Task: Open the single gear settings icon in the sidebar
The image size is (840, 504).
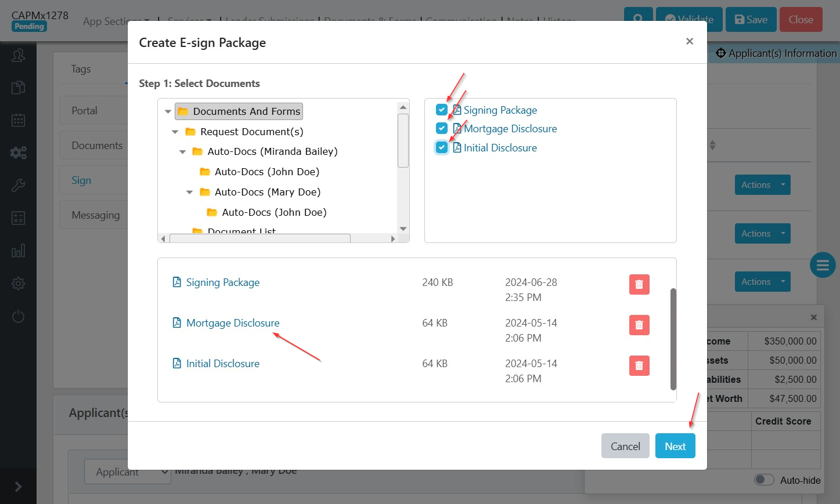Action: pyautogui.click(x=18, y=284)
